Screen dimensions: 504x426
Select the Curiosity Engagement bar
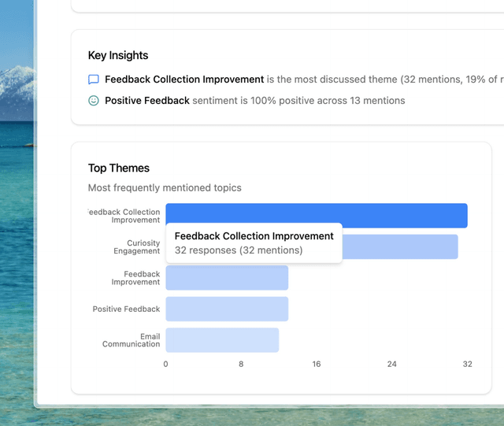click(x=399, y=246)
